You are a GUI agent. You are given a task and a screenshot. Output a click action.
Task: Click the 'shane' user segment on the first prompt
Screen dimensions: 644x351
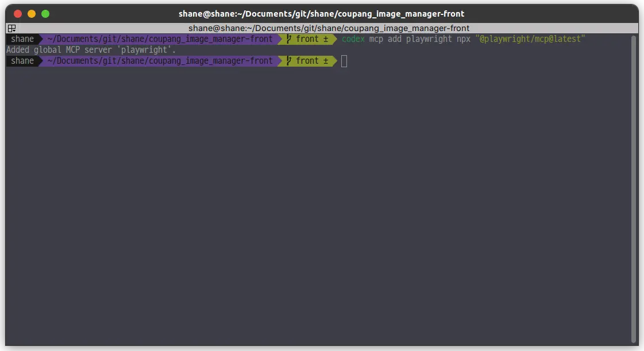click(x=22, y=39)
